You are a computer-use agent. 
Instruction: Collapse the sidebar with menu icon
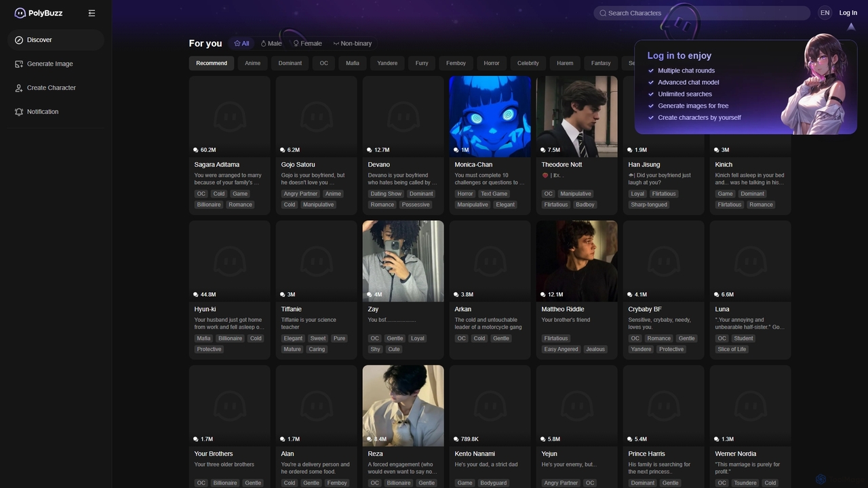(92, 13)
